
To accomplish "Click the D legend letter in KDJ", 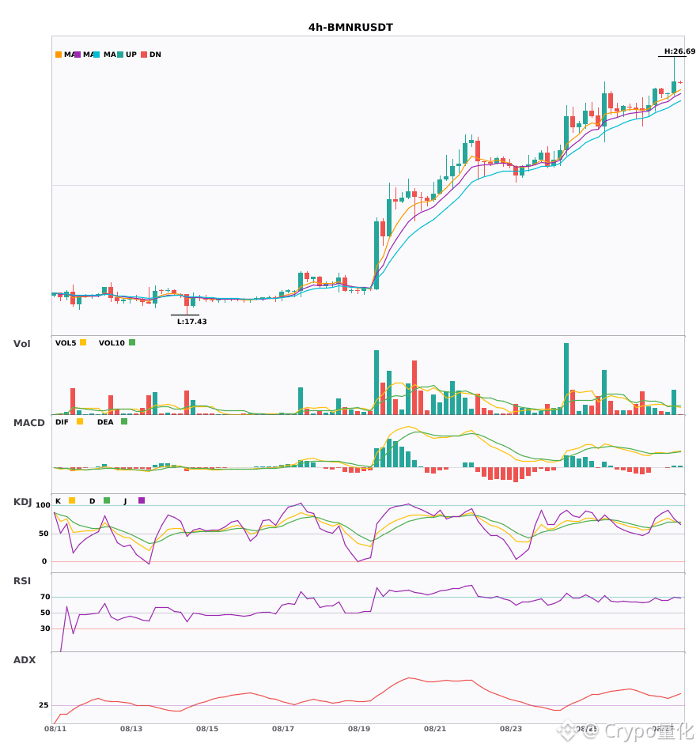I will (93, 501).
